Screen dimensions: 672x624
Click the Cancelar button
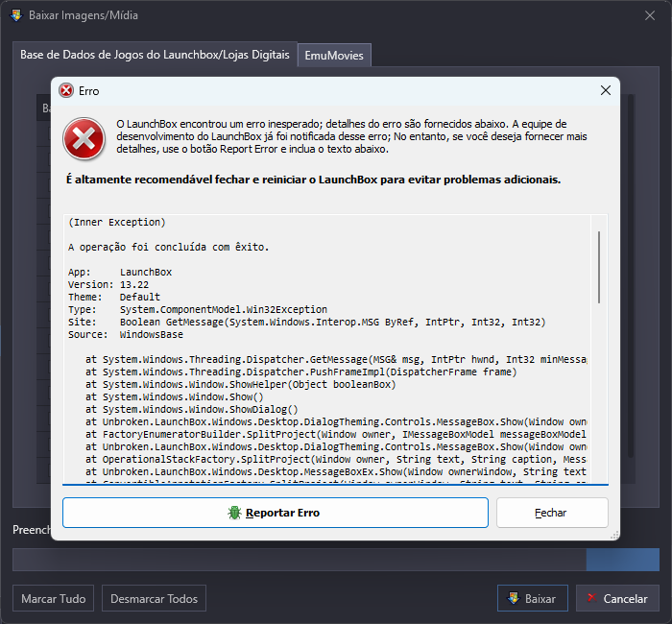pyautogui.click(x=617, y=598)
